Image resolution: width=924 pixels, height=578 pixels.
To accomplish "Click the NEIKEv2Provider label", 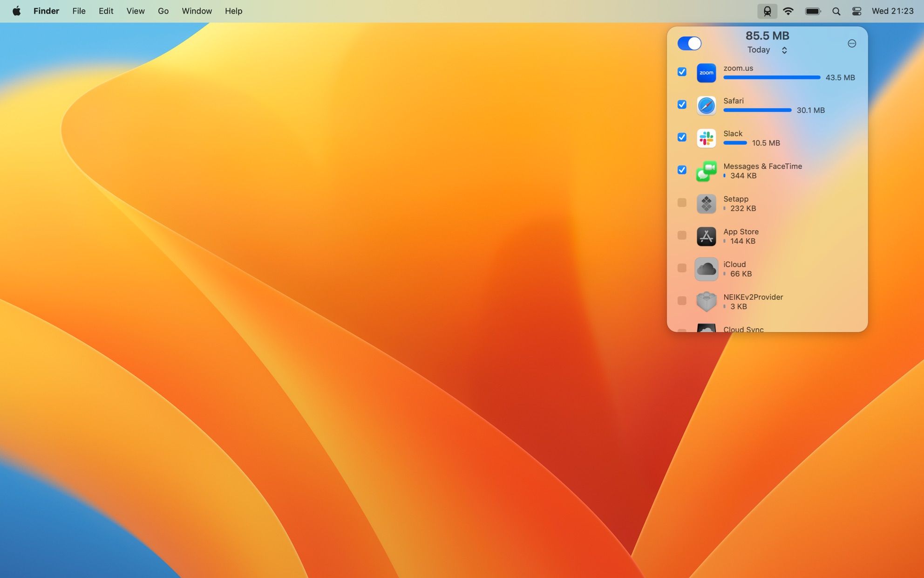I will 753,297.
